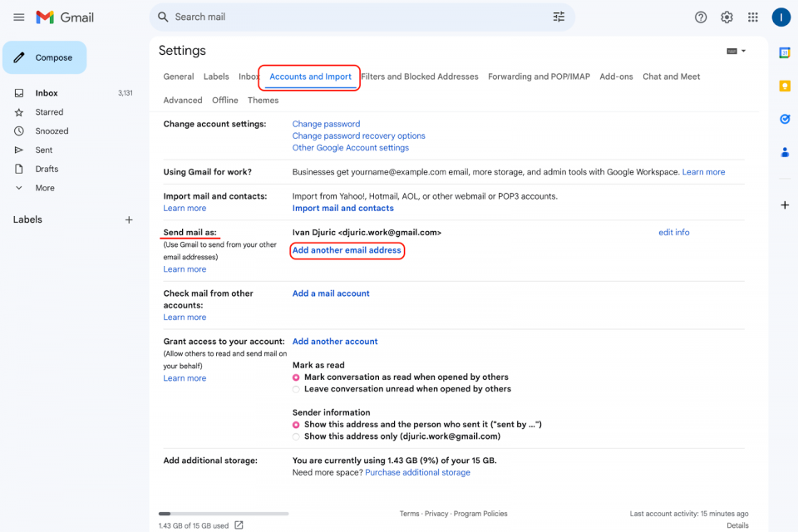
Task: Open the Google apps grid
Action: point(752,17)
